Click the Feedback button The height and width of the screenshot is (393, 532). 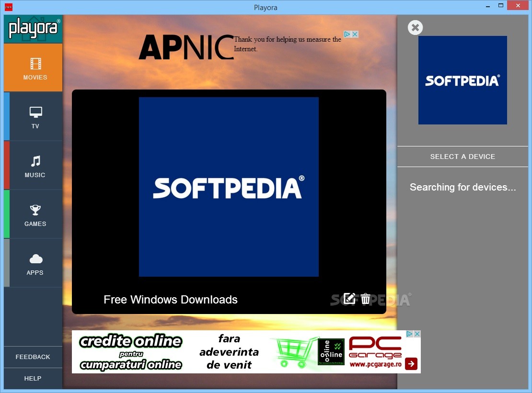[33, 357]
